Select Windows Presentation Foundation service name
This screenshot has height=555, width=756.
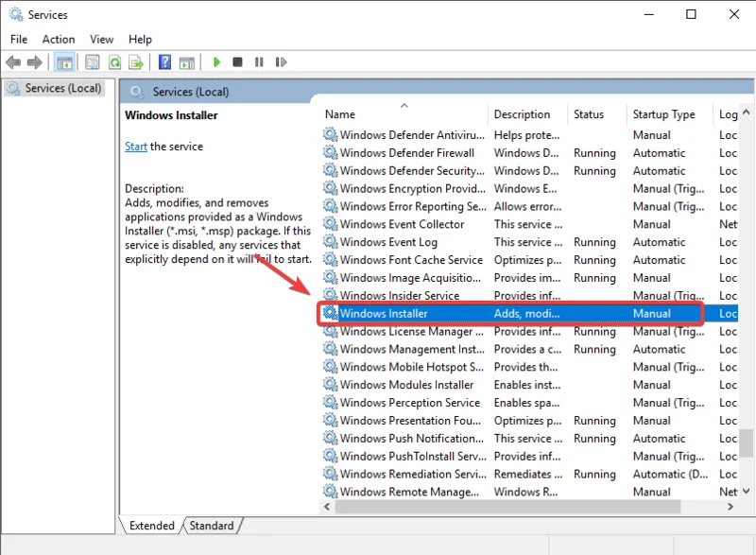tap(410, 421)
